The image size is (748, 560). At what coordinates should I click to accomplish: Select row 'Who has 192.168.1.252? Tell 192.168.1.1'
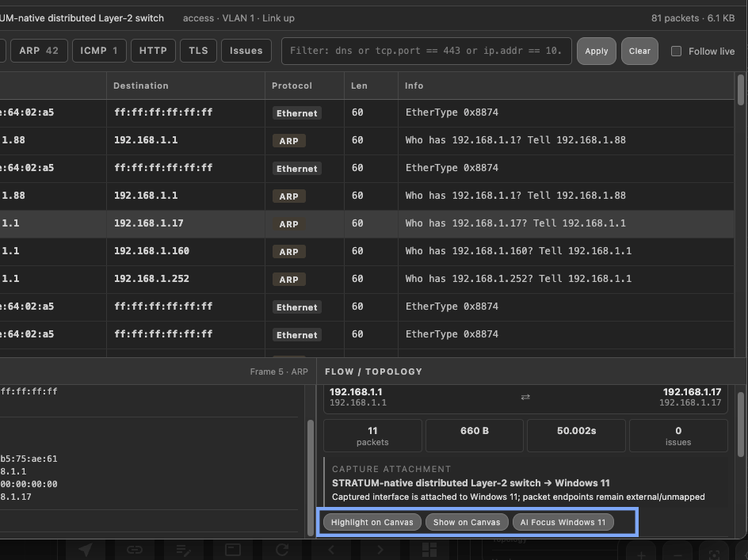[367, 279]
